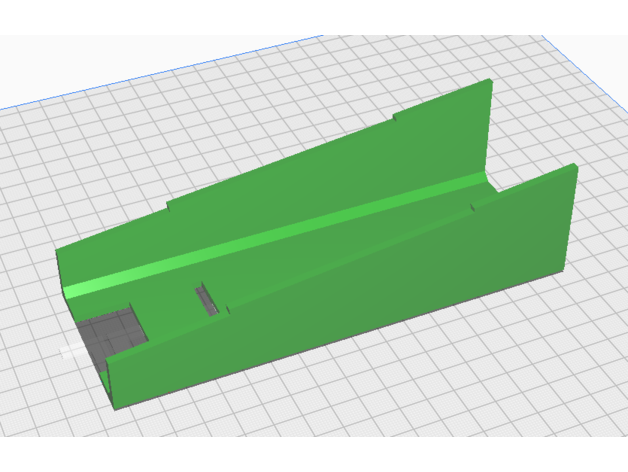Click the notch on the back wall's top edge

(395, 119)
